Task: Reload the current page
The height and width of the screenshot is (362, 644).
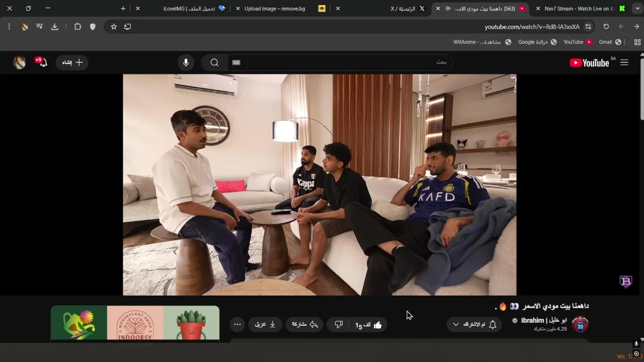Action: coord(606,27)
